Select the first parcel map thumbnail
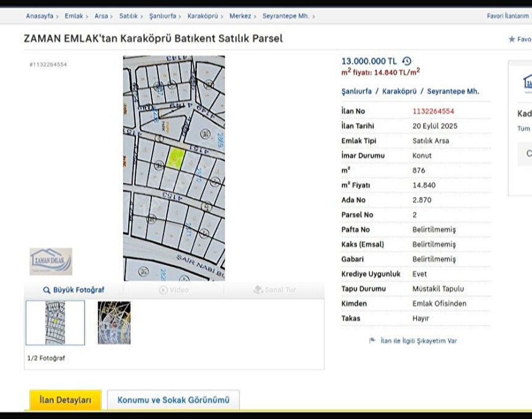The image size is (532, 419). [55, 323]
